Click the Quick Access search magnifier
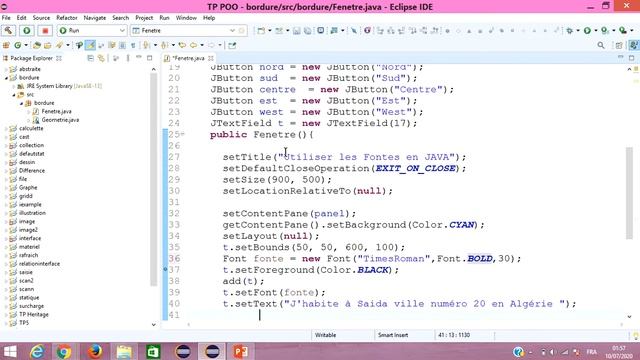640x360 pixels. [601, 45]
